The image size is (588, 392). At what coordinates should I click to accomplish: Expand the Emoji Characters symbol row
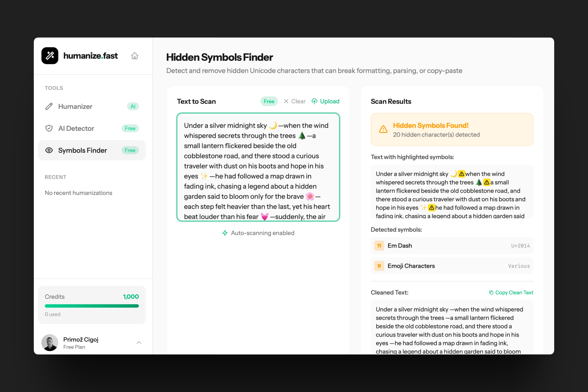452,266
